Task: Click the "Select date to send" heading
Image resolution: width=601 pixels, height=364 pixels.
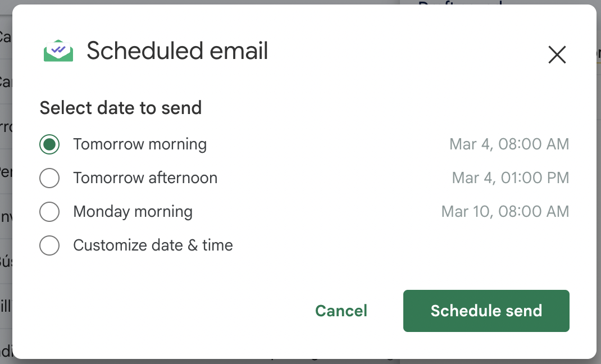Action: tap(121, 107)
